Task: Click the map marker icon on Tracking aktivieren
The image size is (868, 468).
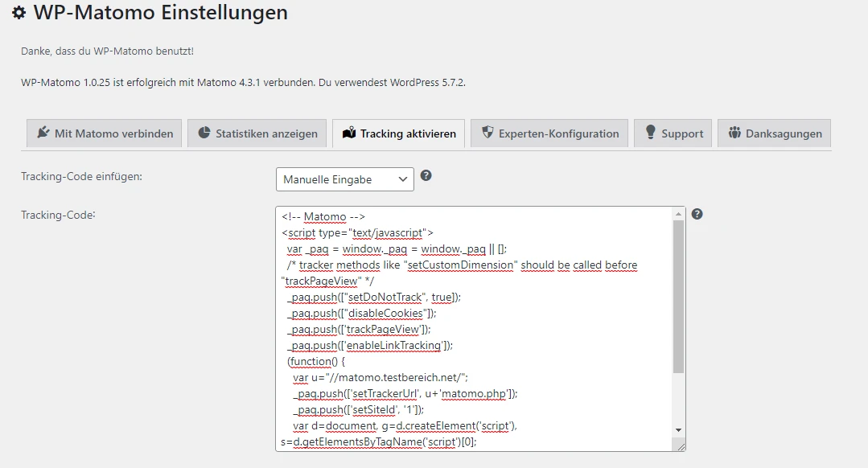Action: click(x=348, y=133)
